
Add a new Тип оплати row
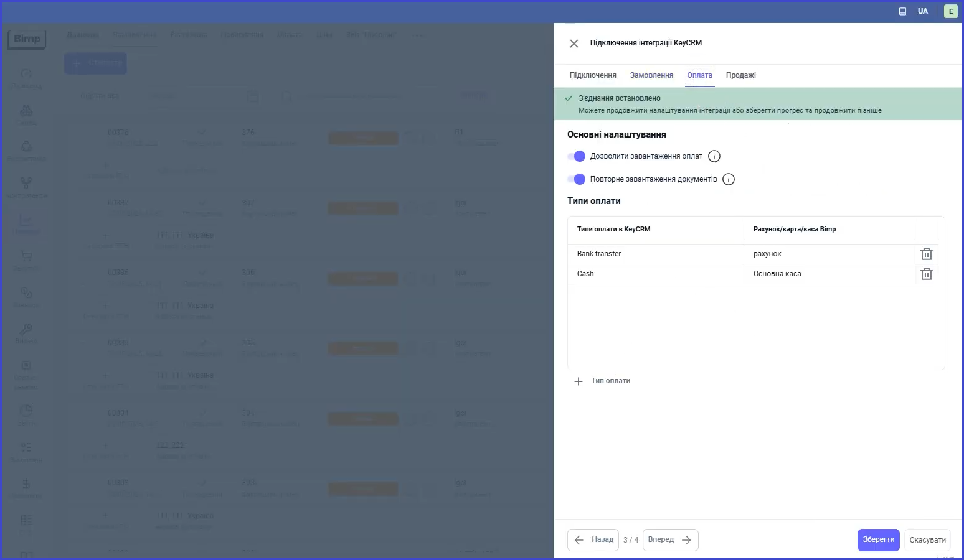[x=602, y=381]
